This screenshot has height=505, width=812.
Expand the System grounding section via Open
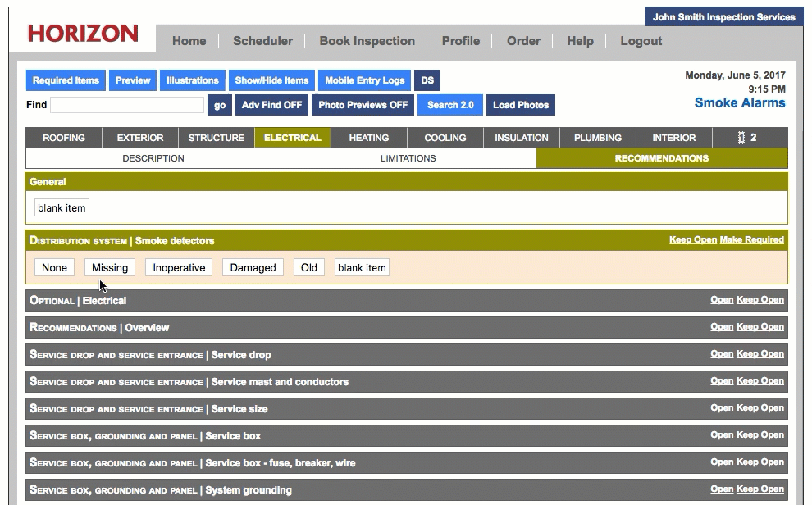[x=721, y=489]
